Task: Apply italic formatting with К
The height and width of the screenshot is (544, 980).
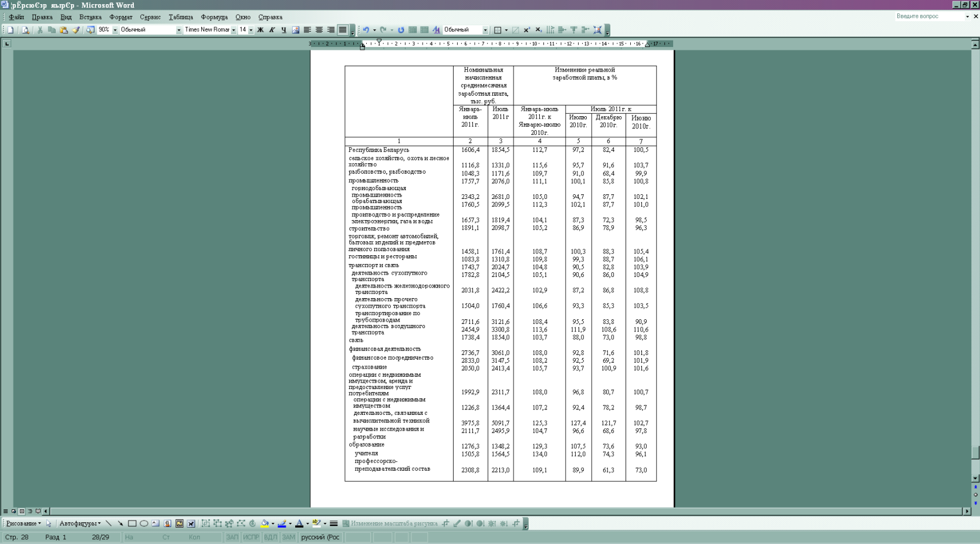Action: tap(272, 30)
